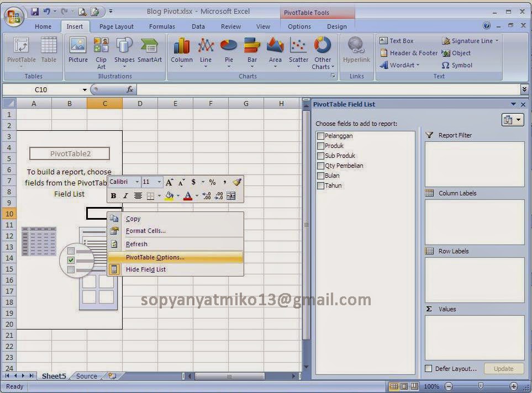Image resolution: width=532 pixels, height=393 pixels.
Task: Toggle Defer Layout Update
Action: click(428, 368)
